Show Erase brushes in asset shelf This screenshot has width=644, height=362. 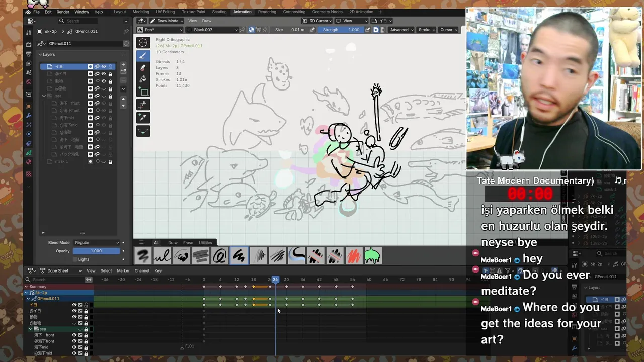pos(188,243)
